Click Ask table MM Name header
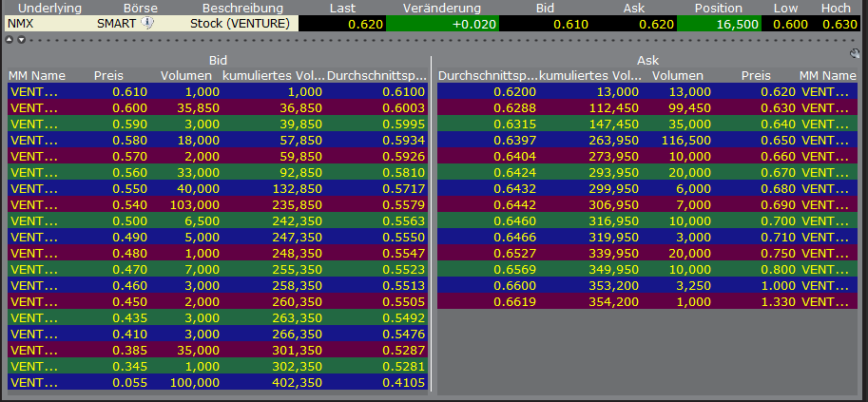The width and height of the screenshot is (868, 402). [x=827, y=76]
